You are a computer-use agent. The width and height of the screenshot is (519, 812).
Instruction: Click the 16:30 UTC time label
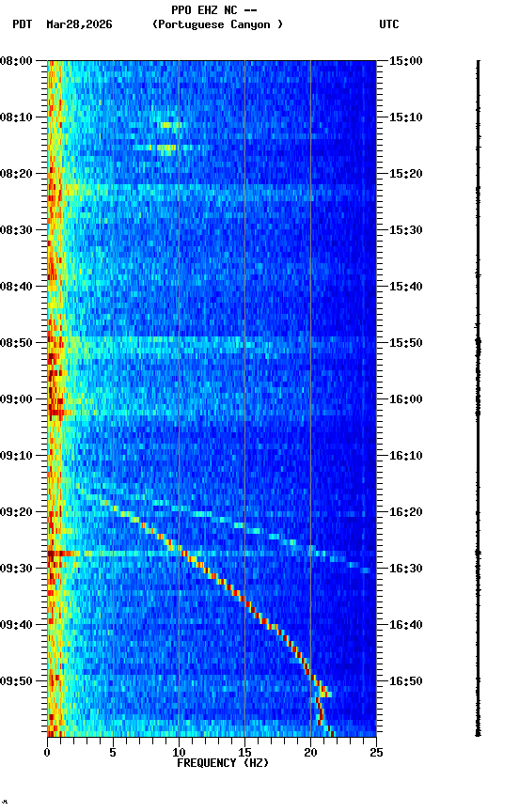tap(406, 569)
